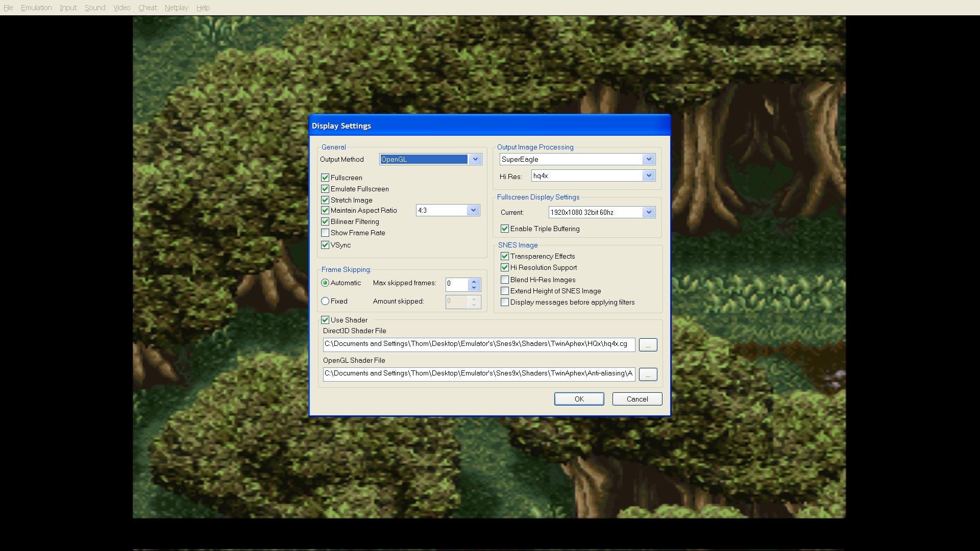Open the Emulation menu
Screen dimensions: 980x551
36,8
